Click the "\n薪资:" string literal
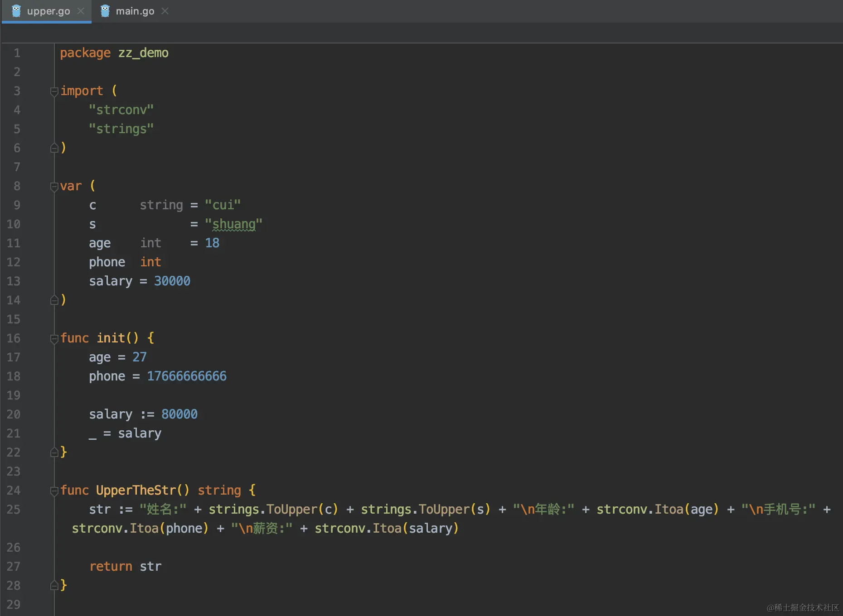The image size is (843, 616). (262, 529)
